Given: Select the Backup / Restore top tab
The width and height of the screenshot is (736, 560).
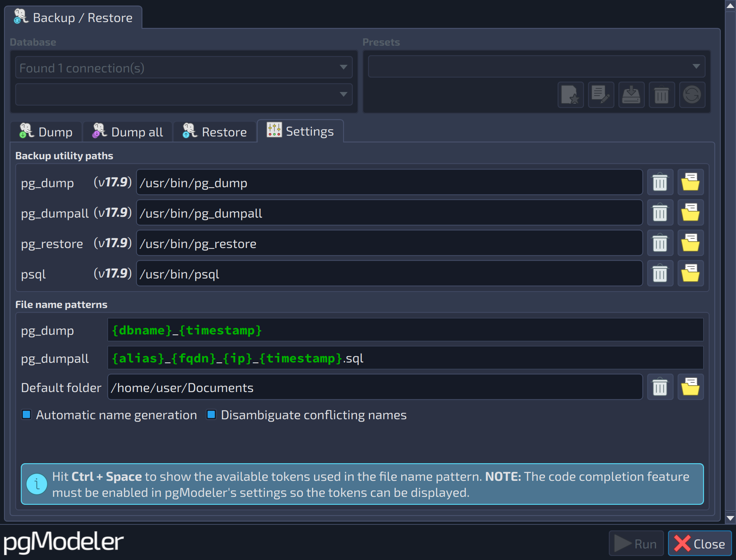Looking at the screenshot, I should tap(74, 18).
